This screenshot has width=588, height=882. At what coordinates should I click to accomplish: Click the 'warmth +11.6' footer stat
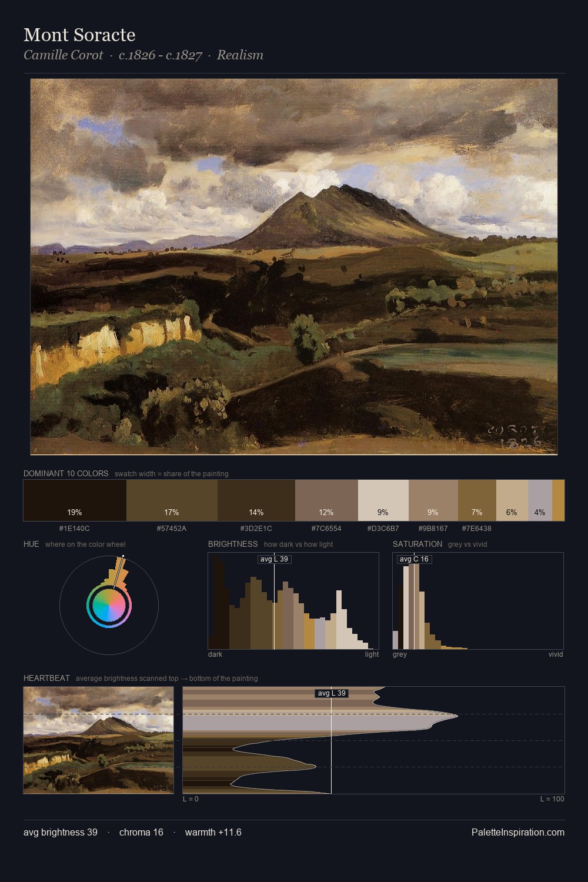pyautogui.click(x=213, y=832)
